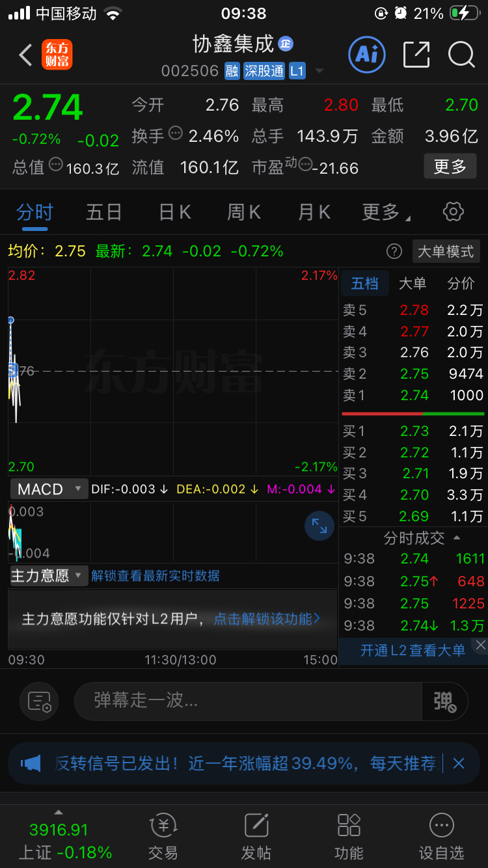Open the Ai assistant icon
The height and width of the screenshot is (868, 488).
(x=367, y=54)
